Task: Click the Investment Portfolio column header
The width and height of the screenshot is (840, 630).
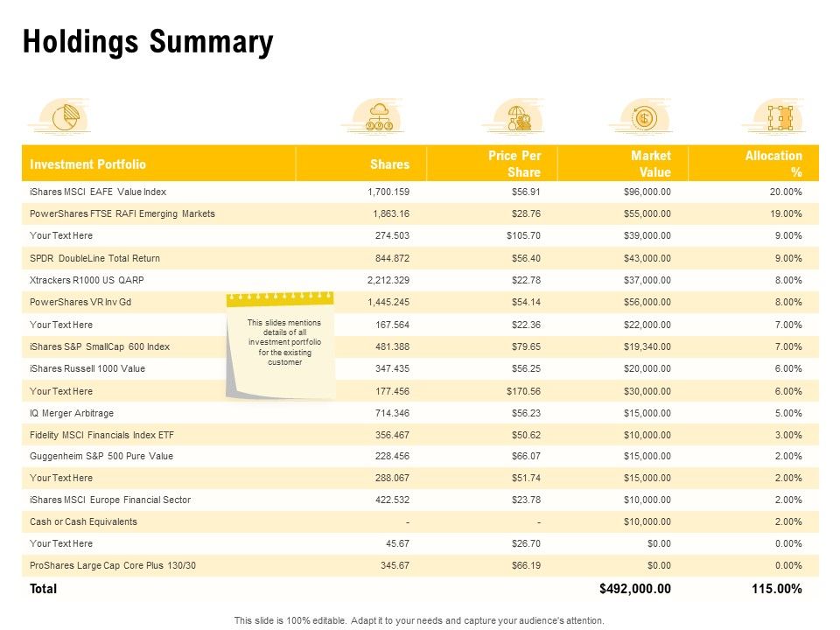Action: (87, 164)
